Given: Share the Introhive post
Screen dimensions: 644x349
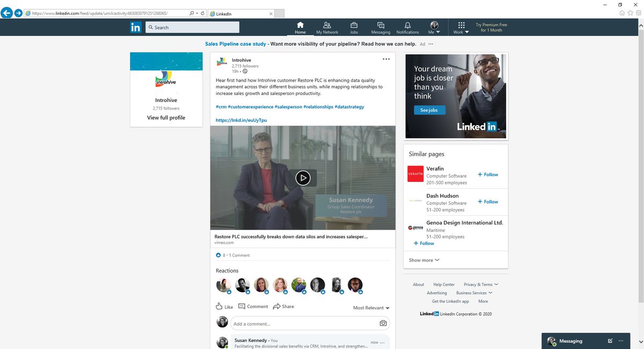Looking at the screenshot, I should tap(283, 307).
